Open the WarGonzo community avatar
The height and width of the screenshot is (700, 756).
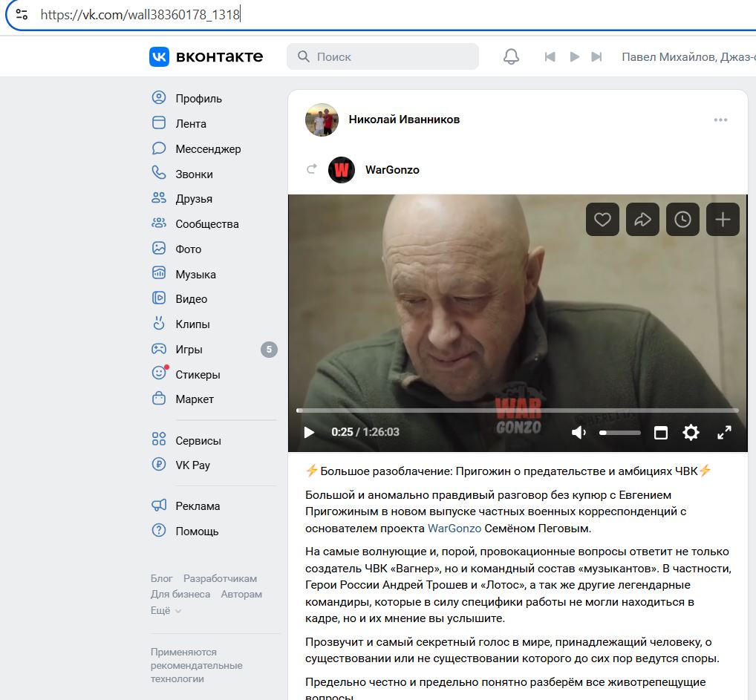[x=342, y=170]
